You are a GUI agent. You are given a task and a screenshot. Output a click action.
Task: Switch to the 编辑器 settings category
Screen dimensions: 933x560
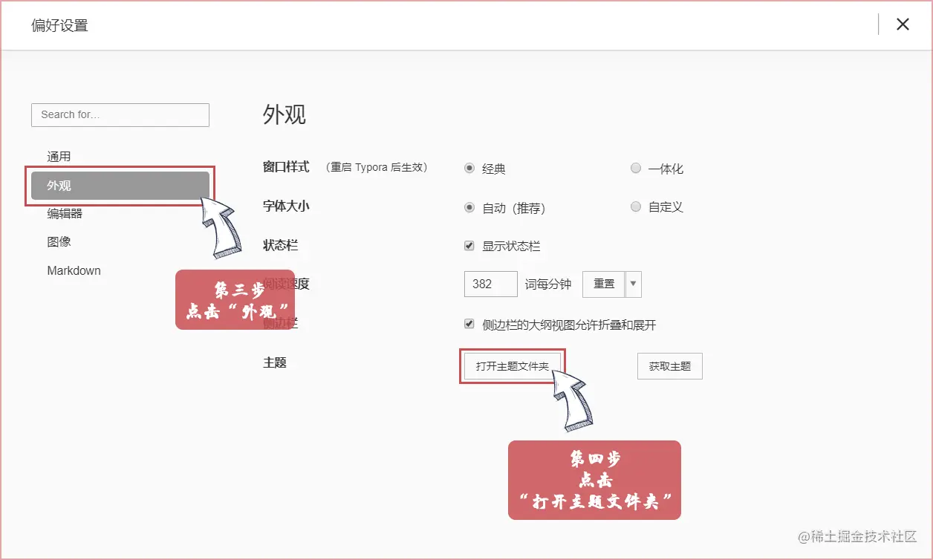(x=65, y=214)
